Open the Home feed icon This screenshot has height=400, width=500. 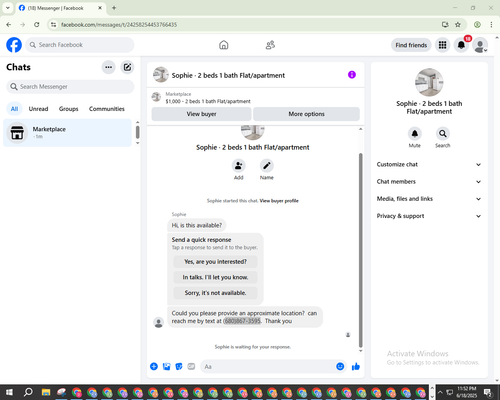click(224, 45)
